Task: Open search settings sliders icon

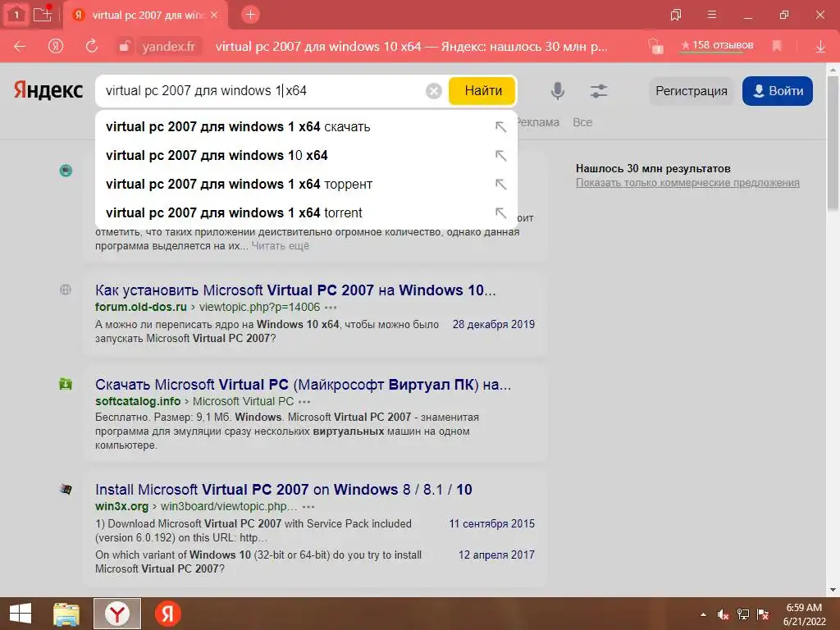Action: click(x=598, y=90)
